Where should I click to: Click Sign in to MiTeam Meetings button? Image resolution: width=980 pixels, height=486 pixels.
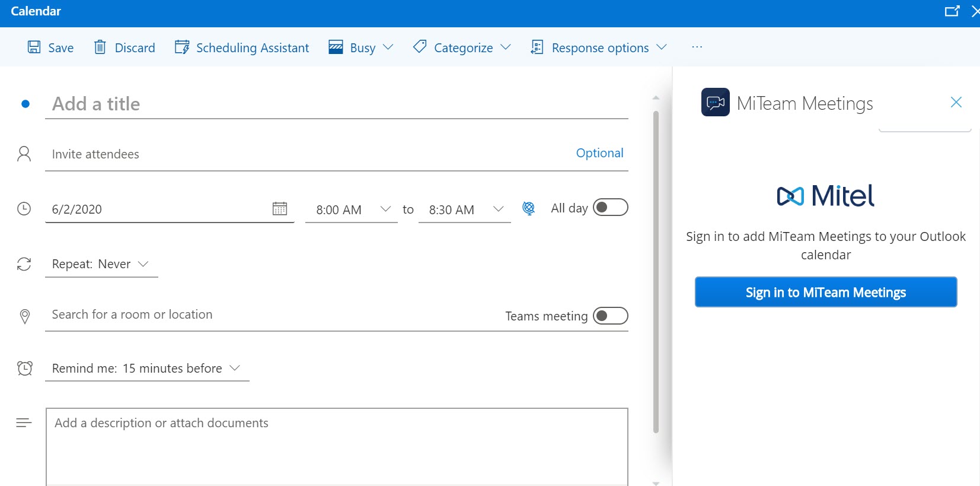tap(825, 293)
